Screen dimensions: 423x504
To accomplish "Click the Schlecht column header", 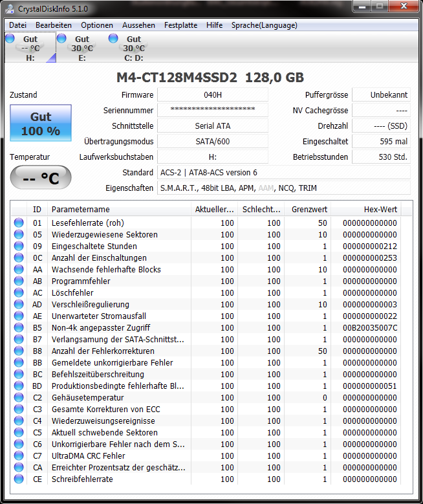I will tap(261, 210).
